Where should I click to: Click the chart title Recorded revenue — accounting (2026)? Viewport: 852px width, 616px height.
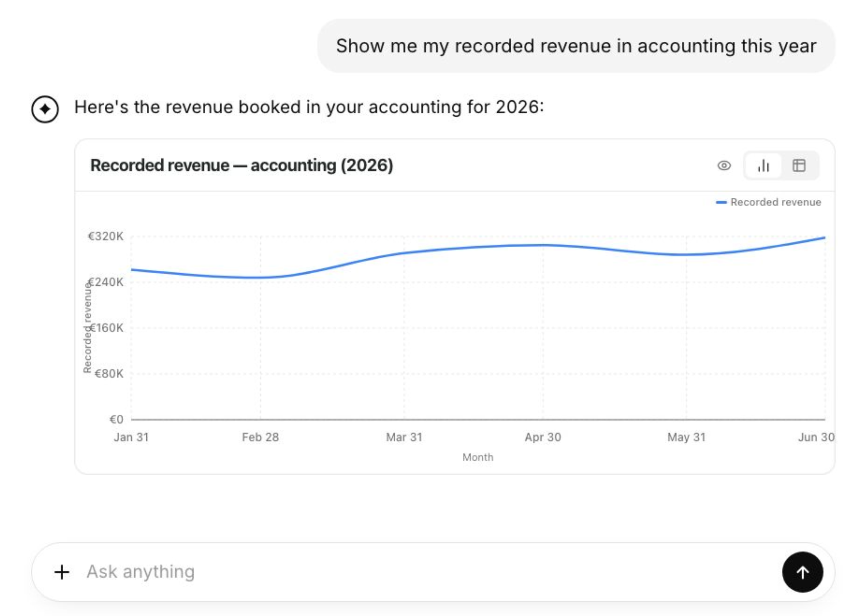pos(242,166)
